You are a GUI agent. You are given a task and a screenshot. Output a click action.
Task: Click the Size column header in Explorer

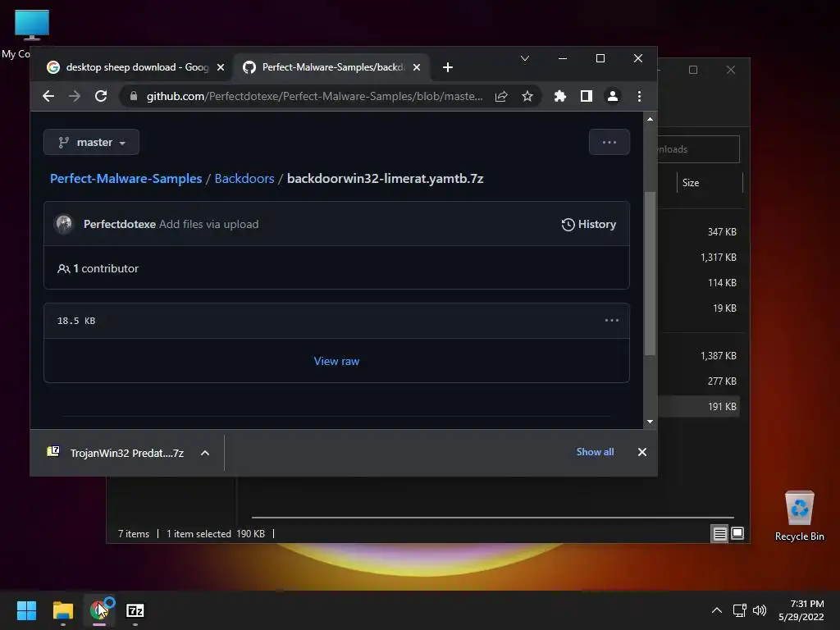(x=709, y=183)
